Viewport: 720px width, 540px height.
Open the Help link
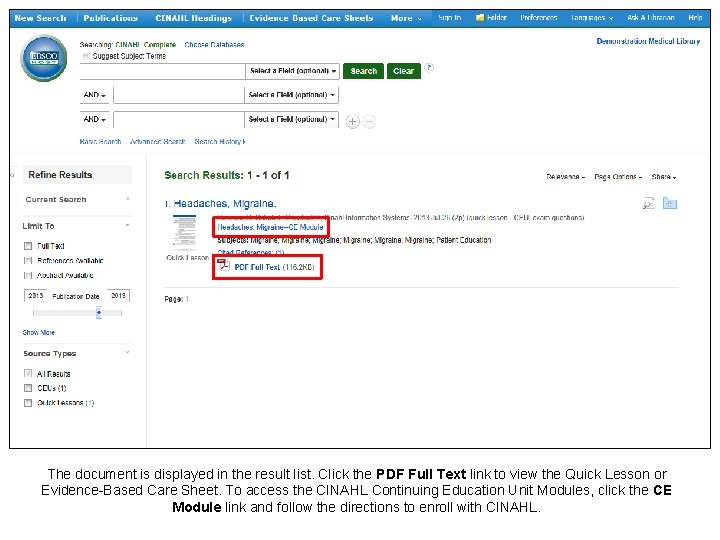click(695, 18)
